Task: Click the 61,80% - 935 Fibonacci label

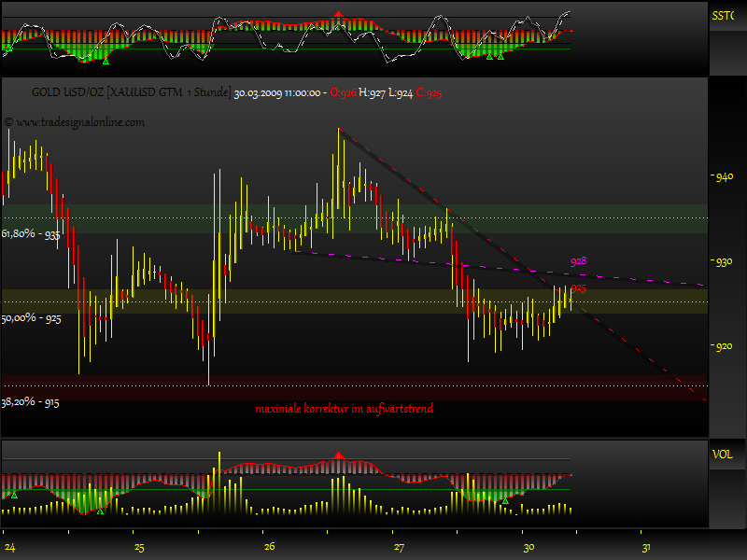Action: point(31,234)
